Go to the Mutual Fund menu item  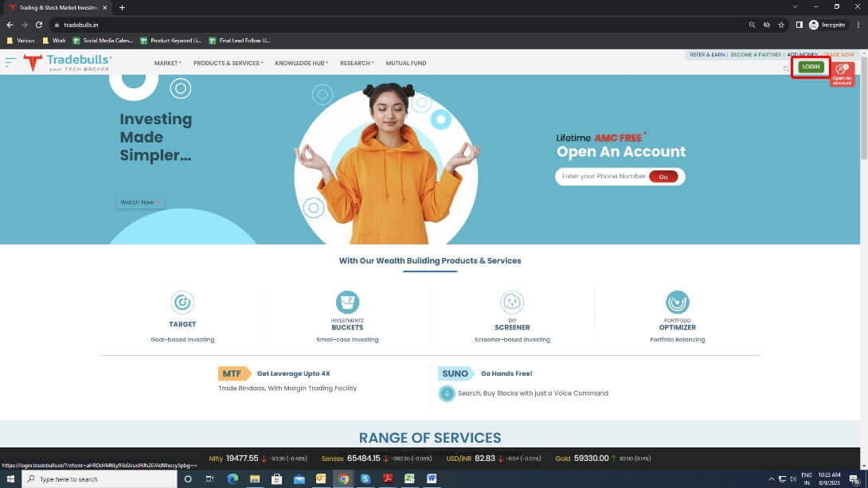(x=406, y=63)
